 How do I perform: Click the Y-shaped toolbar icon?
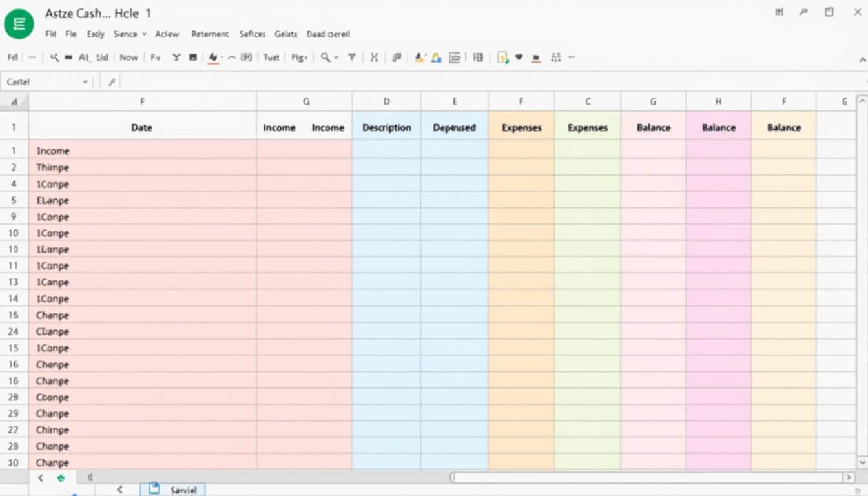coord(176,57)
